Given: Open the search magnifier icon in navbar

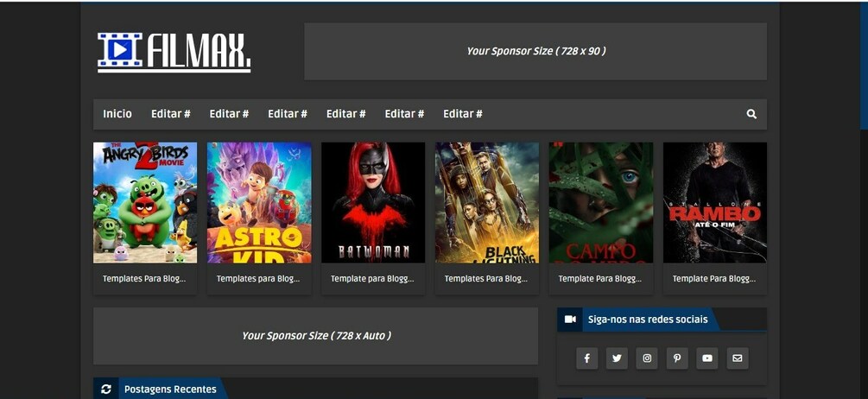Looking at the screenshot, I should 751,114.
